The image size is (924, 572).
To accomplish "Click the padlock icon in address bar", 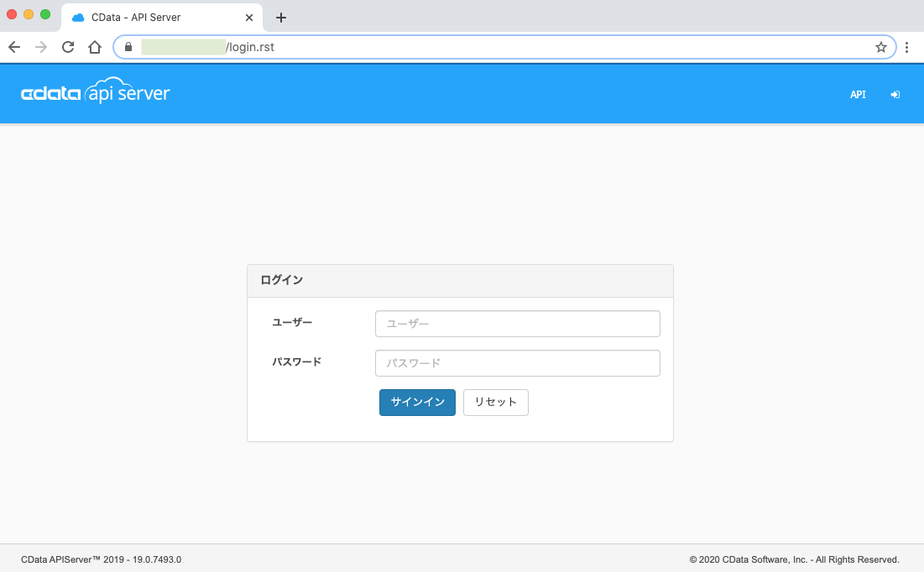I will tap(128, 47).
